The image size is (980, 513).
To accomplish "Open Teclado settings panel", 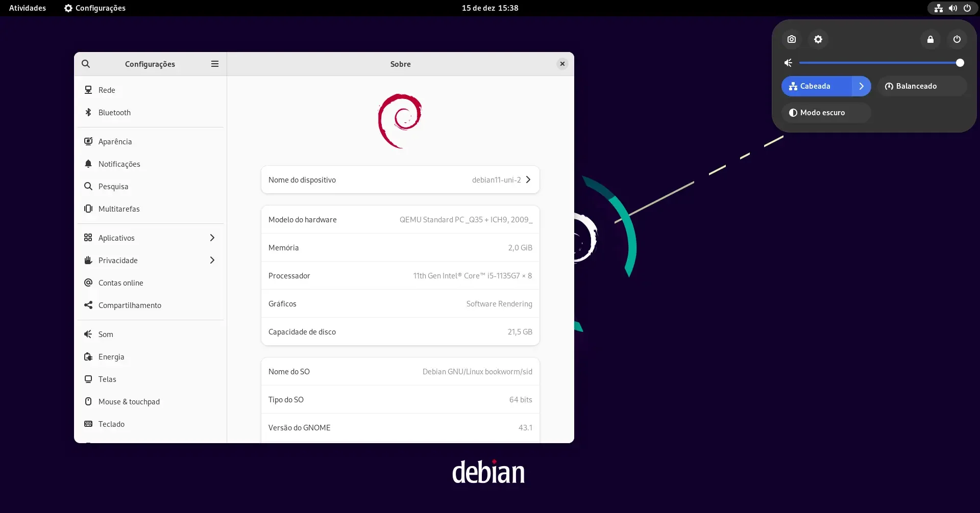I will click(x=151, y=424).
